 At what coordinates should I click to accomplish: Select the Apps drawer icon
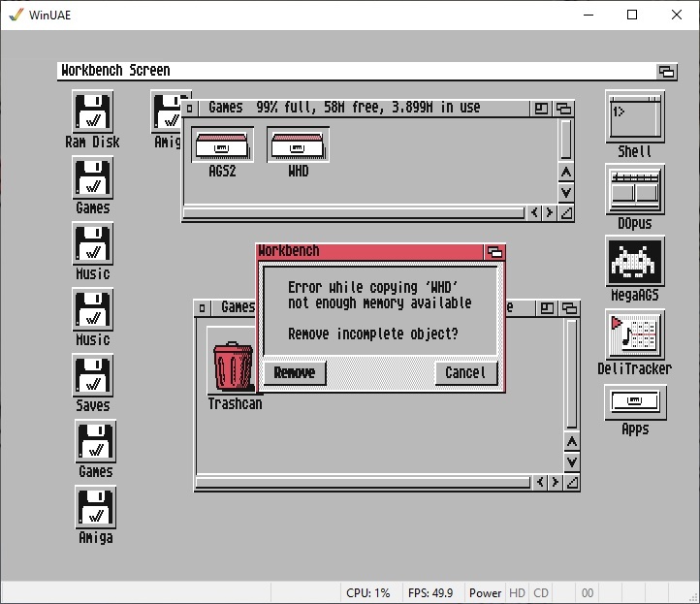pyautogui.click(x=634, y=399)
